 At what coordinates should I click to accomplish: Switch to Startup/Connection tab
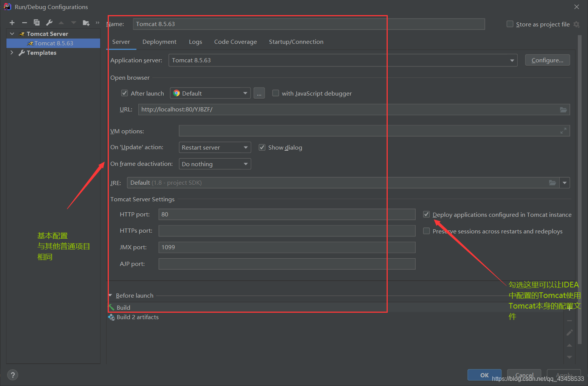coord(296,42)
